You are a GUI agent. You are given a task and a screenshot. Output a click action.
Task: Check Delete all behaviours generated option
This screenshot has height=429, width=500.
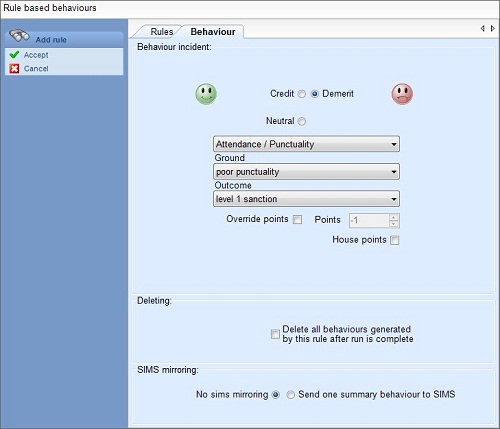point(275,334)
